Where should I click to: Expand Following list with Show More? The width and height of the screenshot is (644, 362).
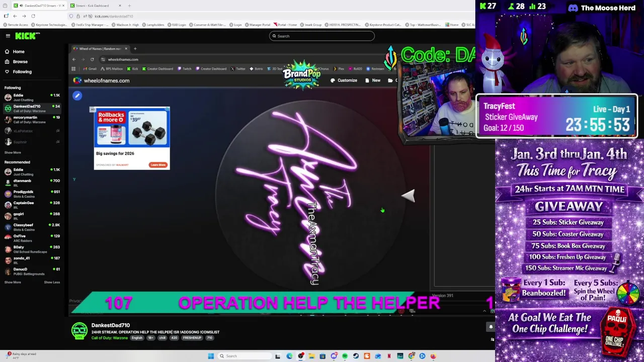click(13, 152)
